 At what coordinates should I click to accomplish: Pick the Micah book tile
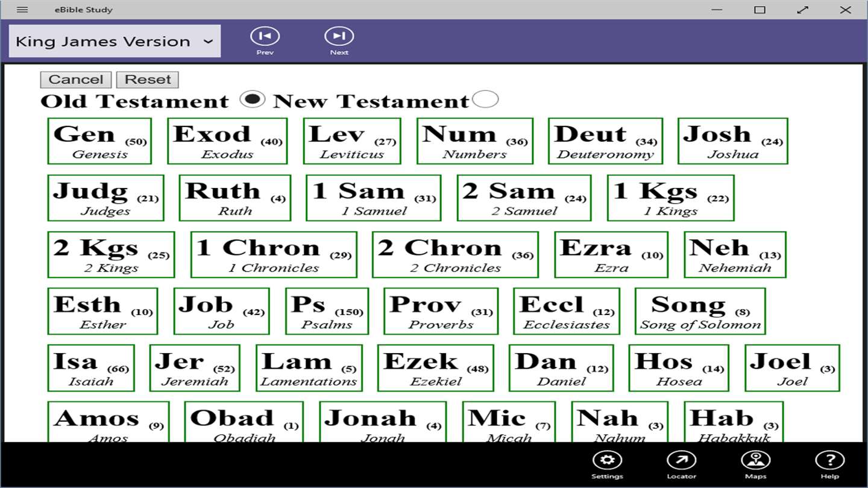coord(509,422)
